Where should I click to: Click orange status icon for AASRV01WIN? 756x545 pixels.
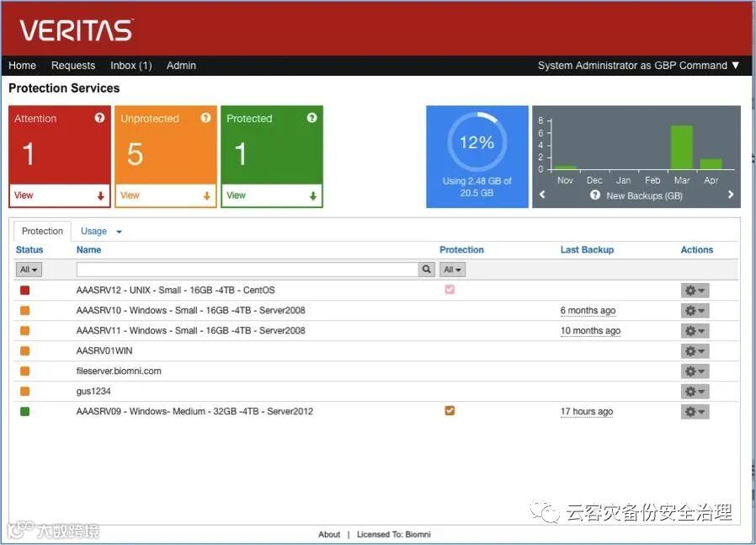24,351
